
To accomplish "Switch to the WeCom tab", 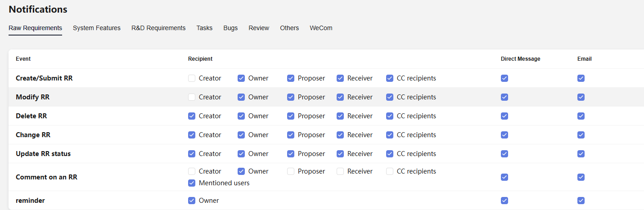I will [321, 28].
